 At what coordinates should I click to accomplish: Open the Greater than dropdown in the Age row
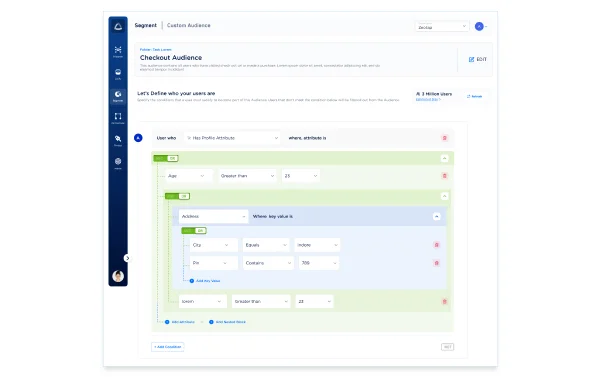click(x=248, y=176)
